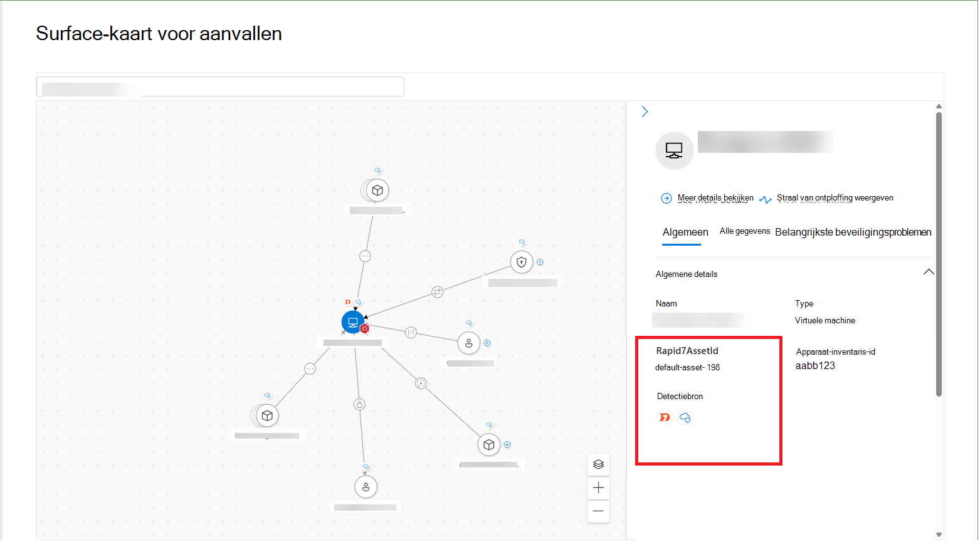This screenshot has width=980, height=542.
Task: Click the red bug badge on center node
Action: point(364,328)
